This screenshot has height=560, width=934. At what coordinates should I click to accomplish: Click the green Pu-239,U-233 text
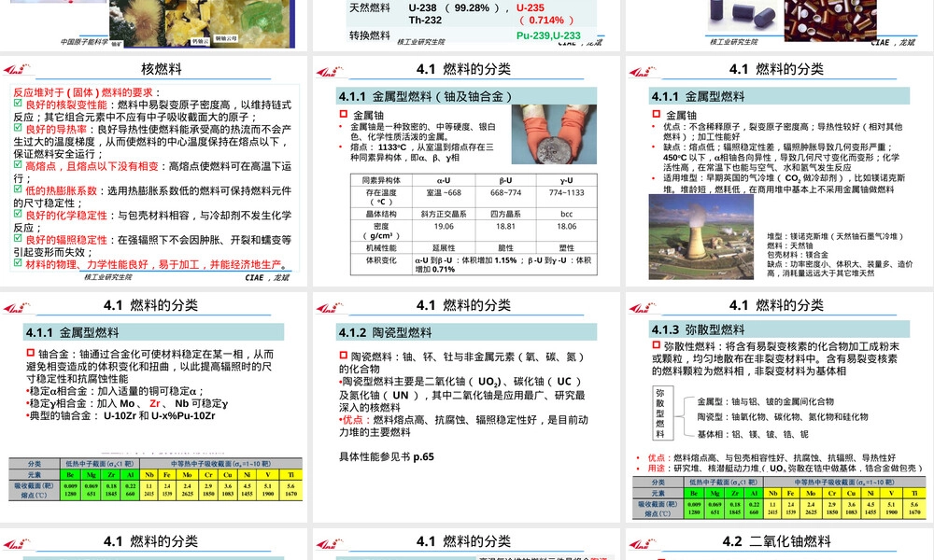click(x=548, y=35)
